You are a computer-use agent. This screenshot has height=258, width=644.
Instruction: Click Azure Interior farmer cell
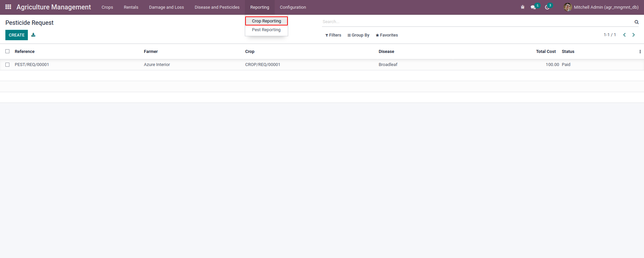click(x=157, y=65)
